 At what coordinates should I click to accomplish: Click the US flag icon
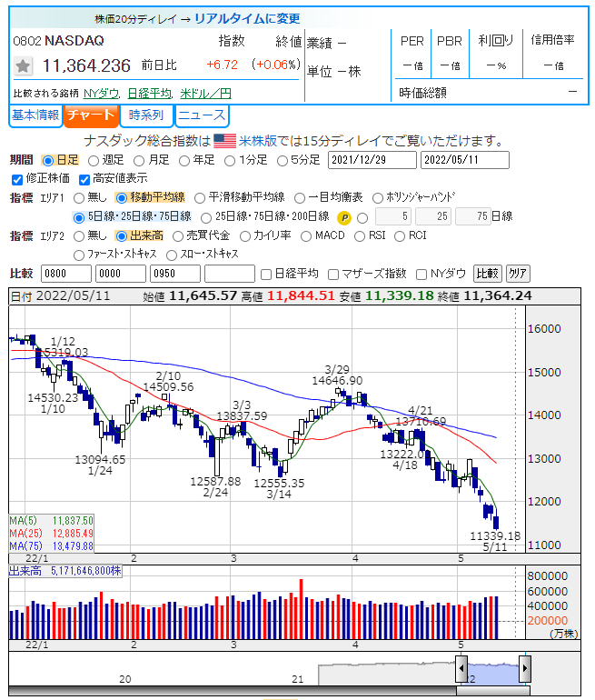223,141
